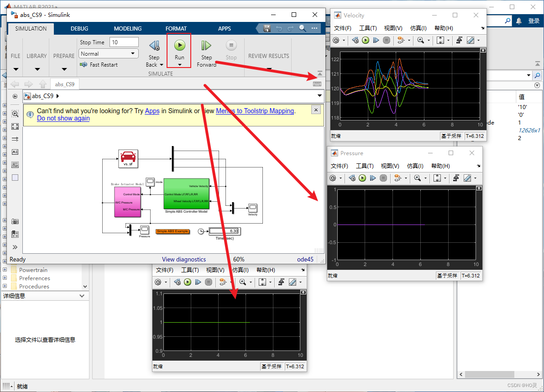Image resolution: width=544 pixels, height=392 pixels.
Task: Run the Simulink simulation
Action: [x=179, y=46]
